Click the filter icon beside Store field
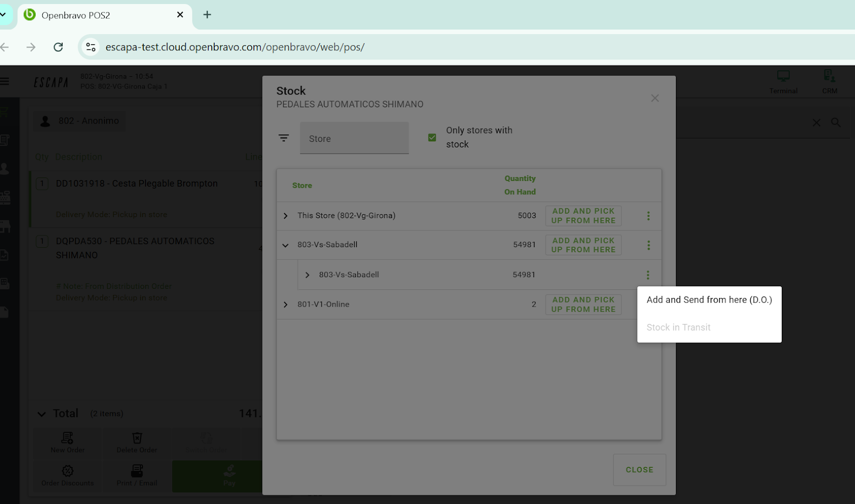This screenshot has height=504, width=855. coord(283,138)
